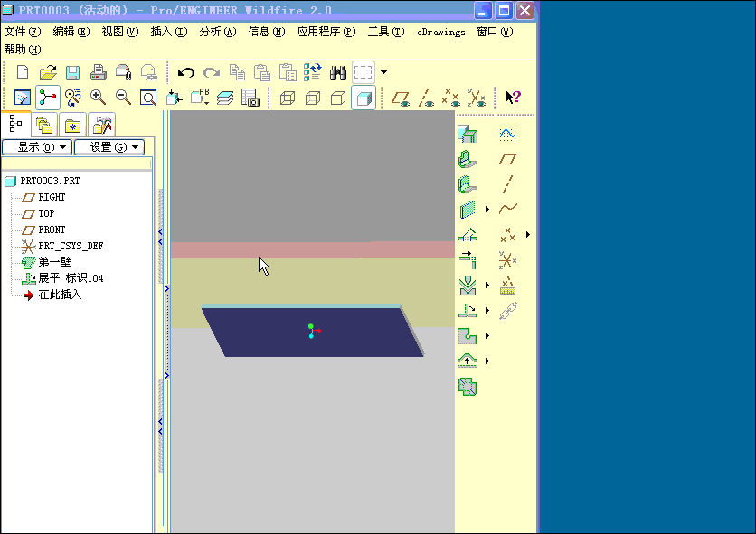Switch to hidden line display mode
Viewport: 756px width, 534px height.
click(x=313, y=98)
